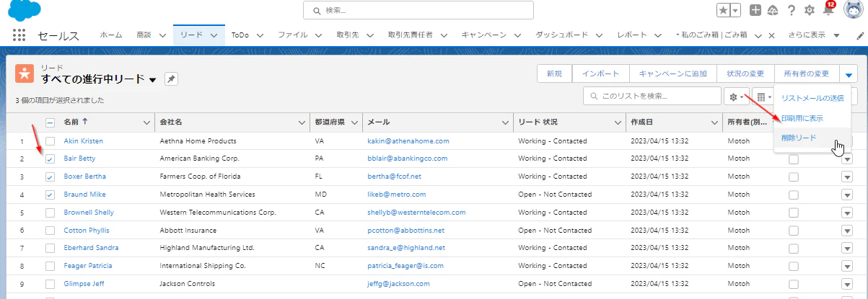
Task: Check the Feager Patricia row checkbox
Action: (50, 266)
